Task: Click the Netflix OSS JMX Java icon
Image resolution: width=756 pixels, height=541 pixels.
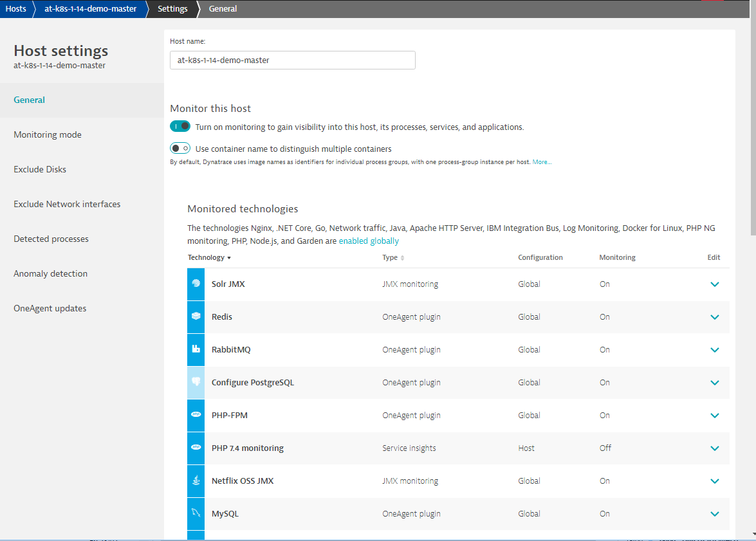Action: [196, 481]
